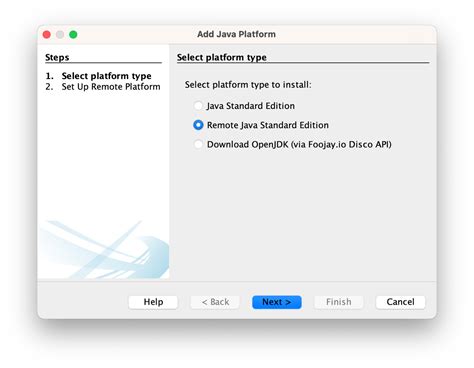Zoom the window using the green button
Image resolution: width=474 pixels, height=368 pixels.
click(x=73, y=34)
